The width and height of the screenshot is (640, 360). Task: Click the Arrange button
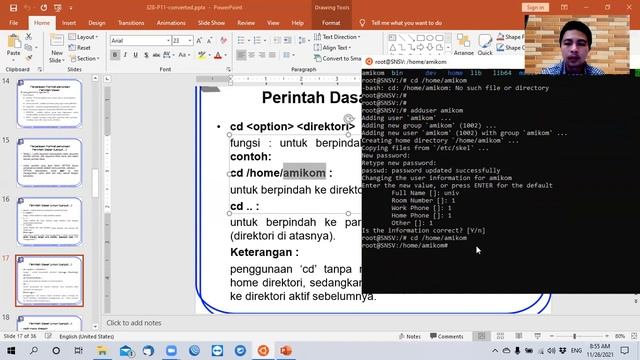[x=464, y=44]
